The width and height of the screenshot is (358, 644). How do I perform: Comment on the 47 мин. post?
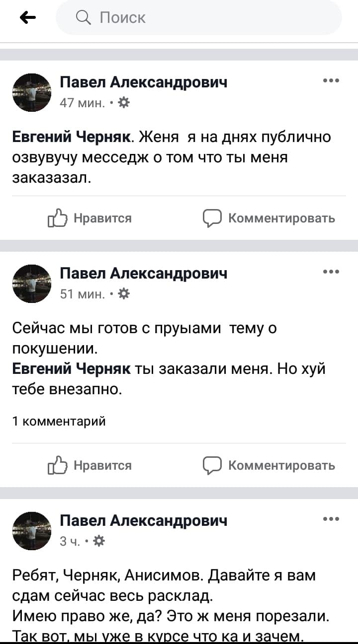click(269, 218)
